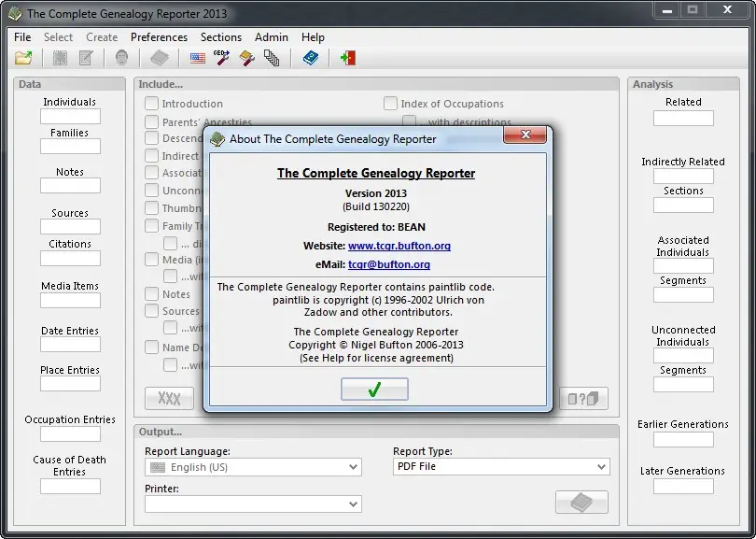Click the greyed Create menu
This screenshot has height=539, width=756.
102,37
